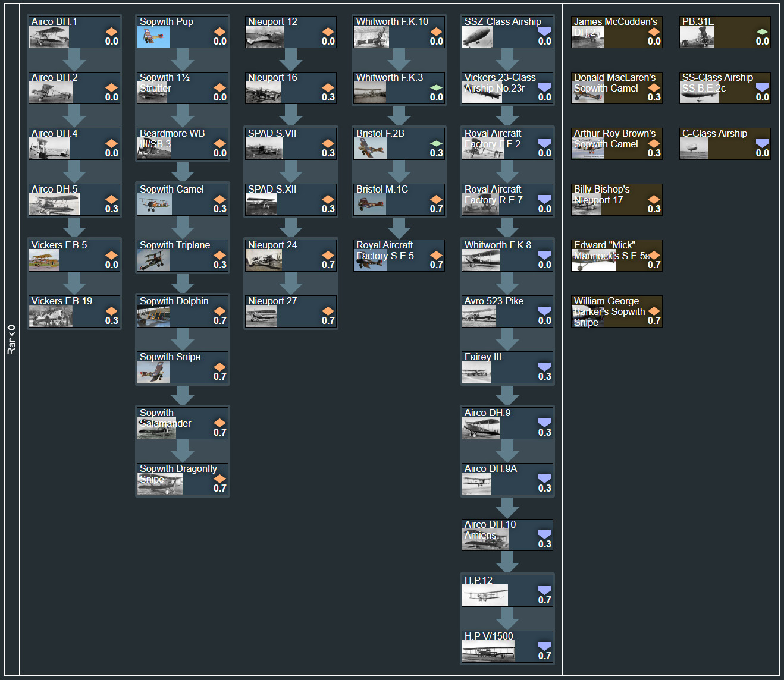Select the H.P.12 aircraft thumbnail
Screen dimensions: 784x680
click(x=485, y=596)
